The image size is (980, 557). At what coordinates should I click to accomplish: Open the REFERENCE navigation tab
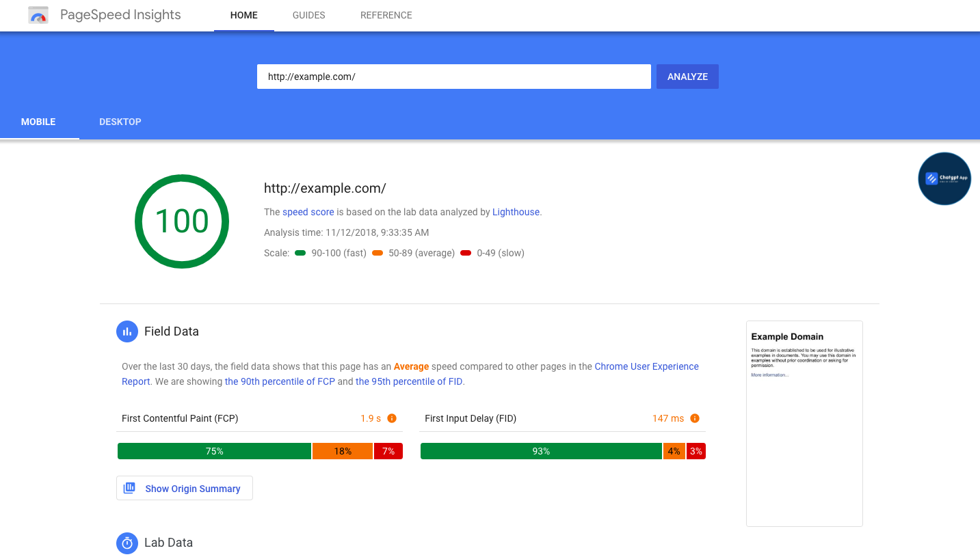click(386, 15)
